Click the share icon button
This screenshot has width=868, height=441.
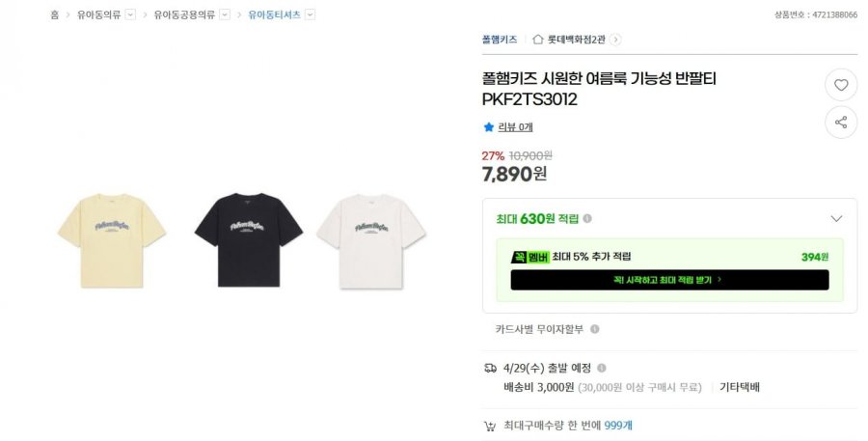[840, 123]
